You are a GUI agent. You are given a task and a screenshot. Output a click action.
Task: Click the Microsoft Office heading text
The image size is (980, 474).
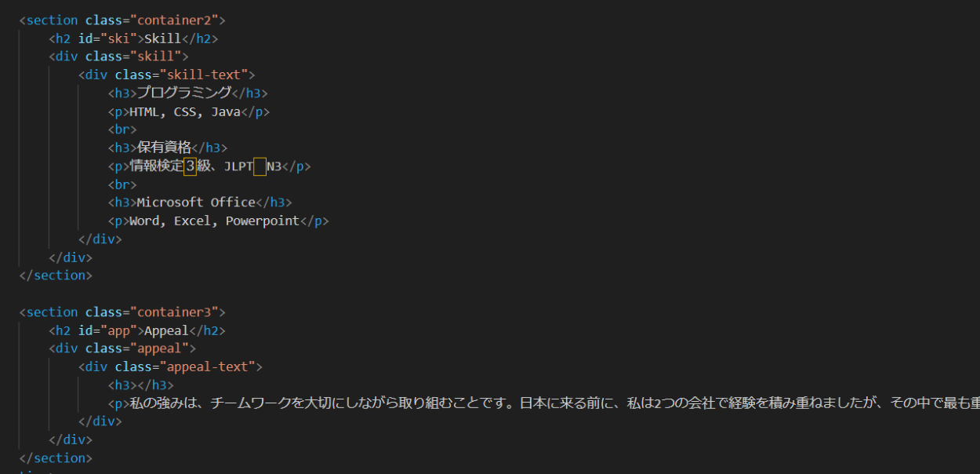tap(196, 202)
